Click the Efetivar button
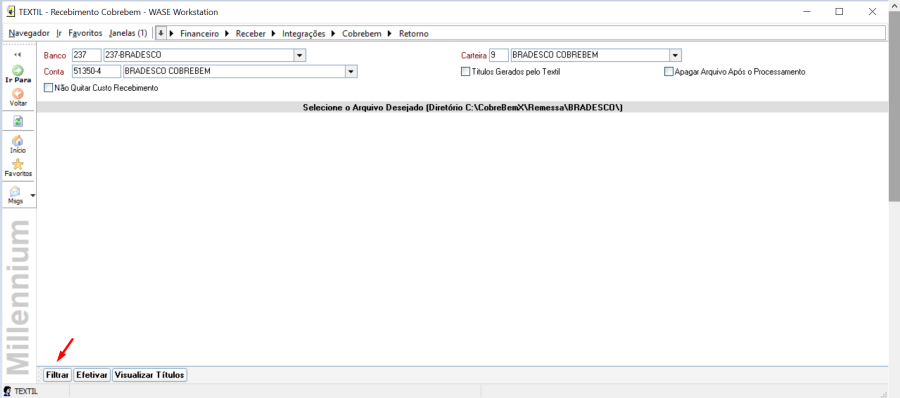The width and height of the screenshot is (900, 398). [92, 375]
